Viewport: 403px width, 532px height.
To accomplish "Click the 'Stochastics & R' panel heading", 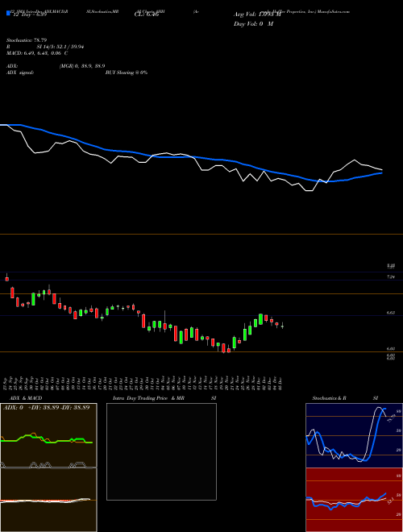I will pos(330,398).
